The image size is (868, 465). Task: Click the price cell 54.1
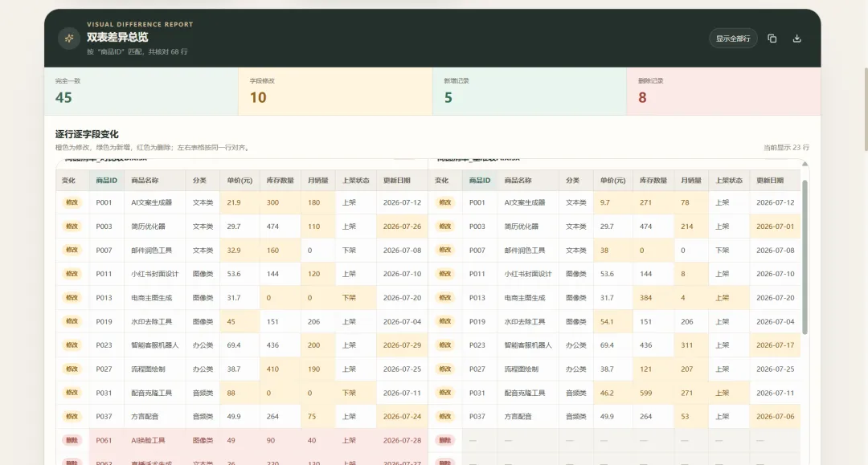pos(612,321)
